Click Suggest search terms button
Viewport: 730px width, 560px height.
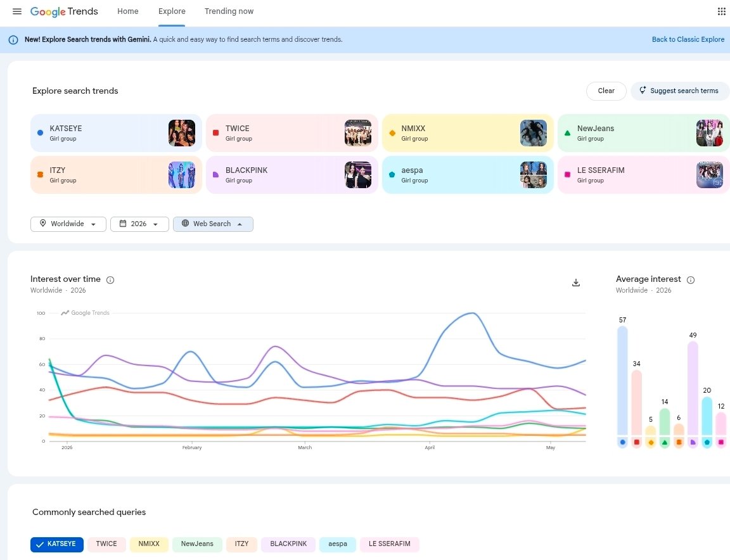point(679,91)
